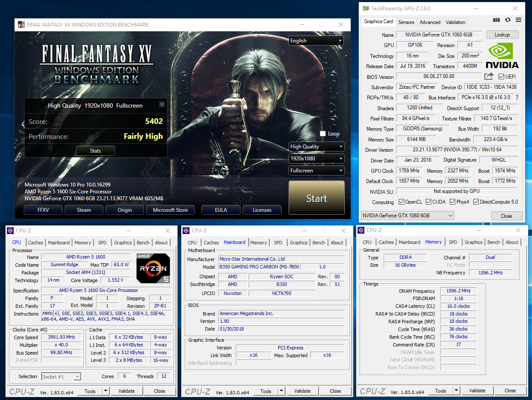
Task: Click the CAS# Latency value 16.0 clocks
Action: (x=458, y=306)
